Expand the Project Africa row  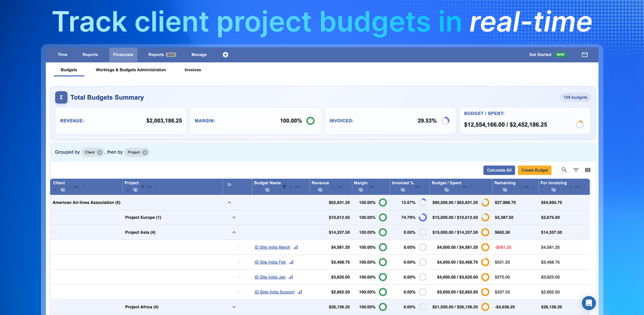tap(234, 307)
